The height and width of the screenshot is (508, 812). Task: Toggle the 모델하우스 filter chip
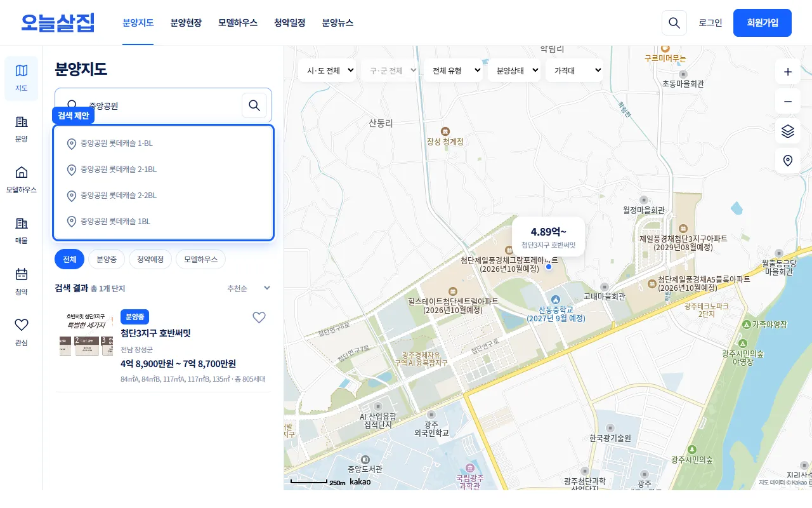point(200,259)
